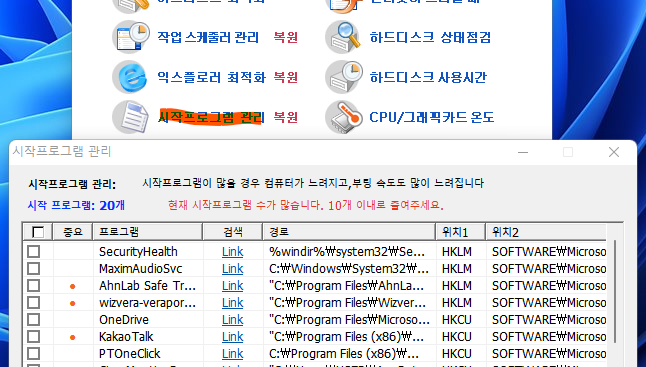Viewport: 646px width, 367px height.
Task: Open 작업 스케줄러 관리 link text
Action: [x=208, y=37]
